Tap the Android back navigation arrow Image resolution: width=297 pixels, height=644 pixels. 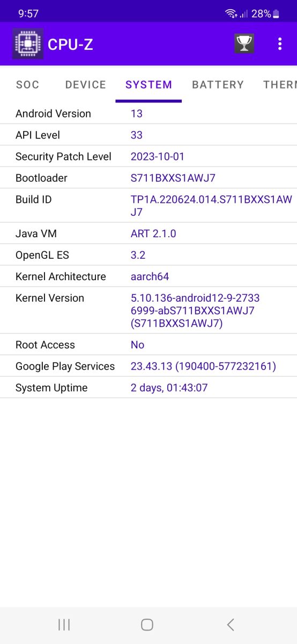click(x=231, y=624)
